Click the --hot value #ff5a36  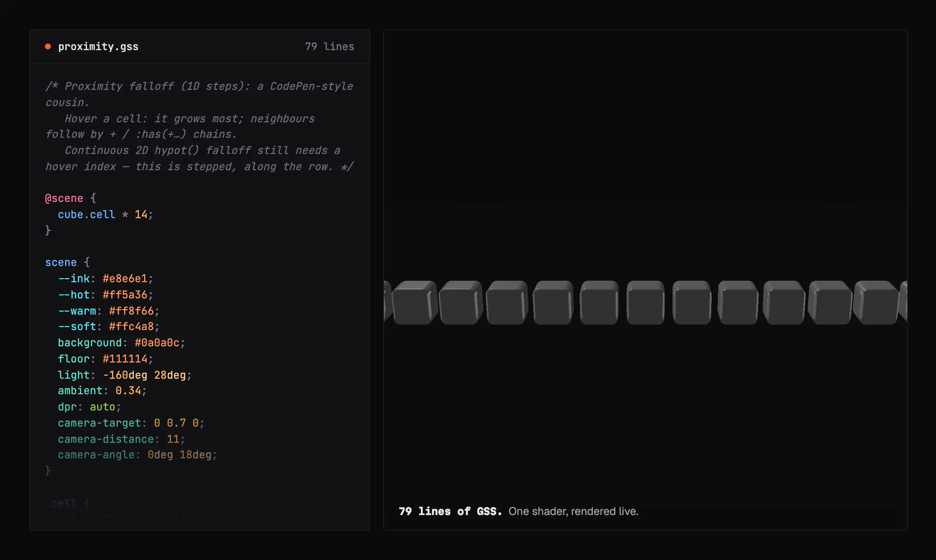(x=125, y=295)
